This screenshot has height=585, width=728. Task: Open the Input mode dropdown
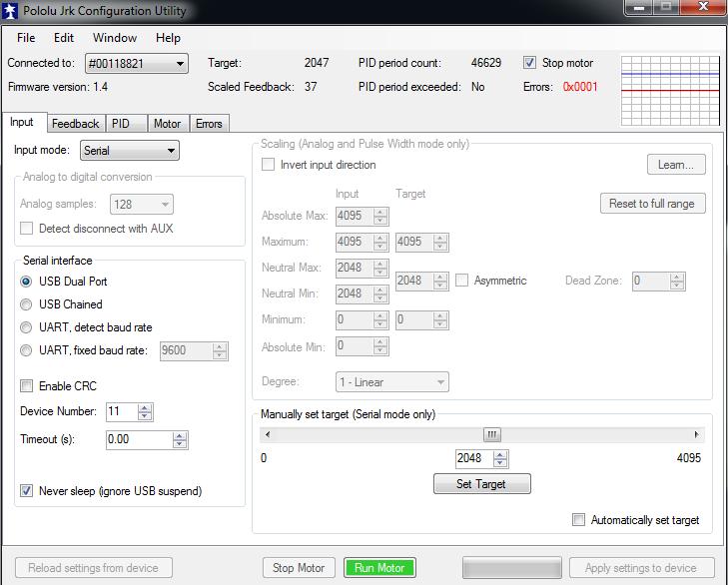coord(130,151)
